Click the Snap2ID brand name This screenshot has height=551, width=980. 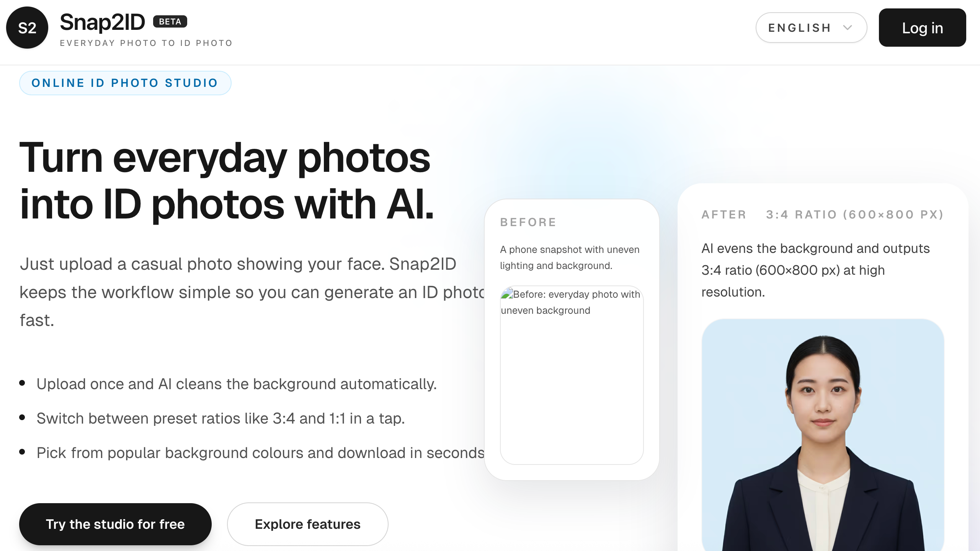(103, 22)
